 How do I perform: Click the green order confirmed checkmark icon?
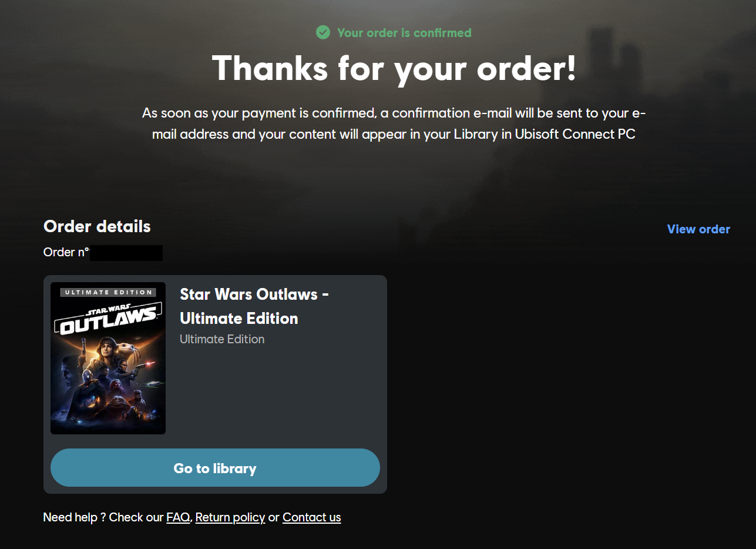pyautogui.click(x=323, y=32)
